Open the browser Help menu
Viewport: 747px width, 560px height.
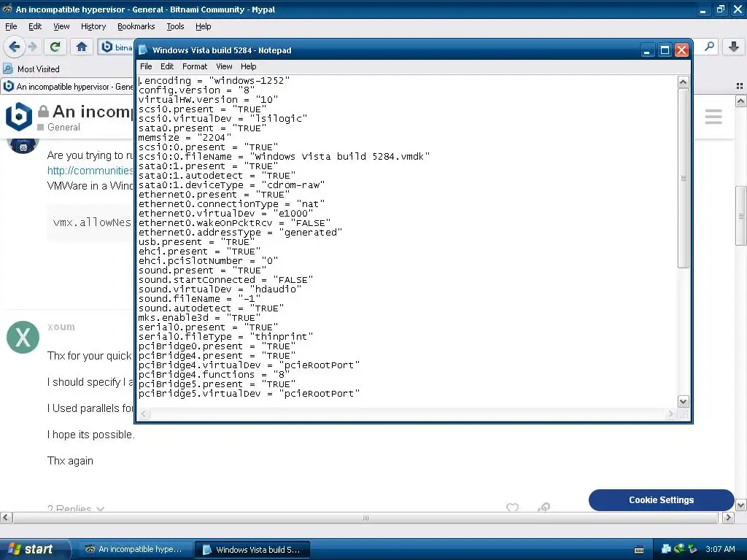pos(203,26)
